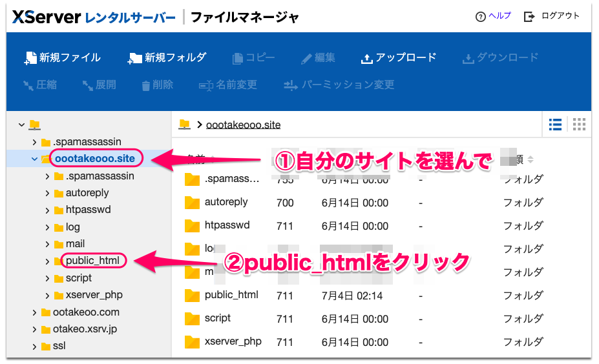Click htpasswd folder icon in file list

tap(192, 226)
